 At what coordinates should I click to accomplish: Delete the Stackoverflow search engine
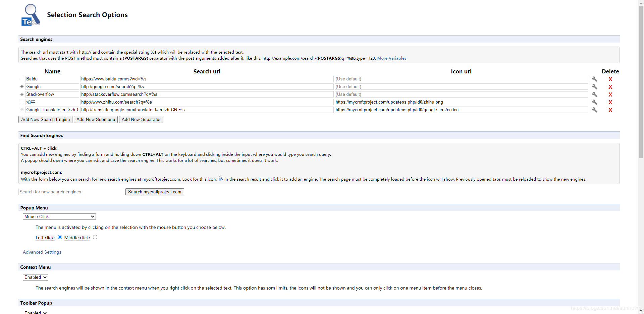coord(610,95)
